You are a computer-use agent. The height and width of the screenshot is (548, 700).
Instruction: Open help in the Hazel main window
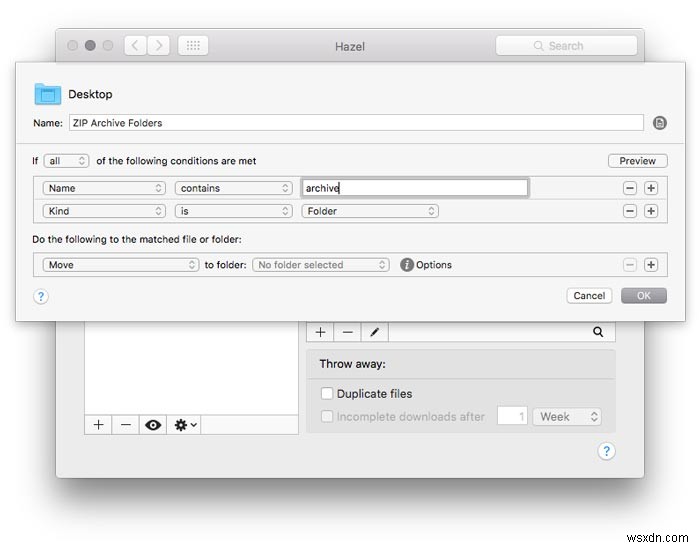pos(606,451)
